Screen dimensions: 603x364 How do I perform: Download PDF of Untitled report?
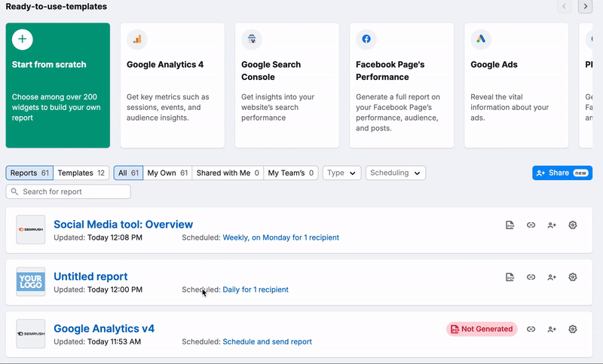coord(510,277)
